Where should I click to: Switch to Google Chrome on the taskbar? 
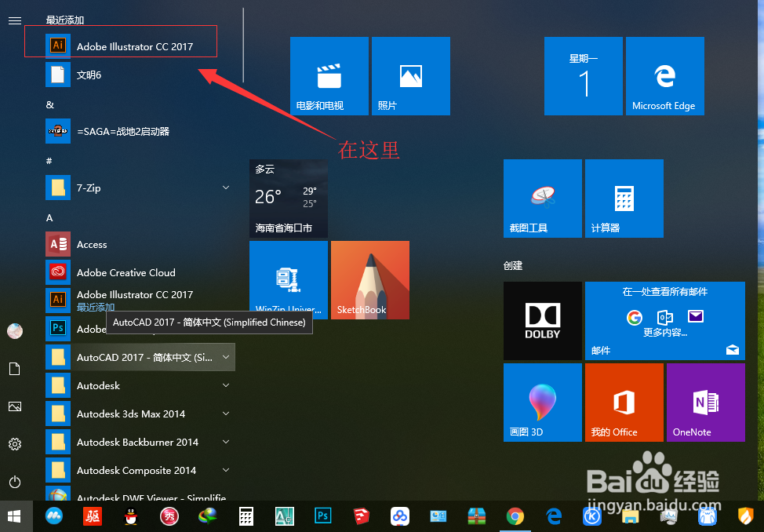pyautogui.click(x=515, y=516)
